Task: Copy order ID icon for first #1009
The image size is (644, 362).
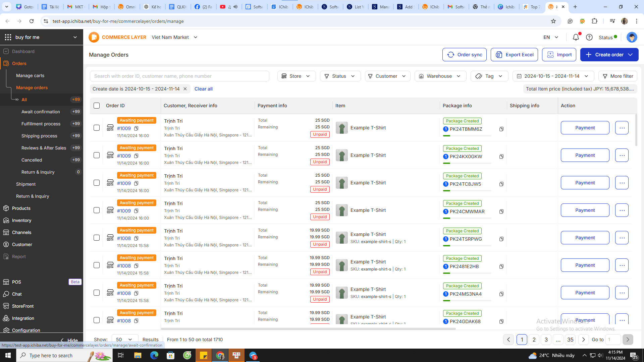Action: pyautogui.click(x=136, y=128)
